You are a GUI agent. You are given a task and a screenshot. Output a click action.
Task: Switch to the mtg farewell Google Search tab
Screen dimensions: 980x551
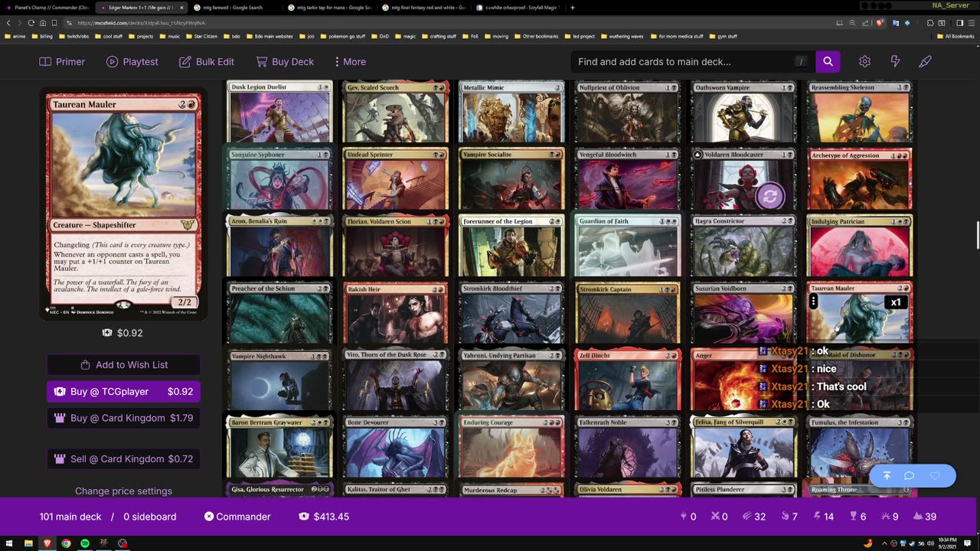233,8
